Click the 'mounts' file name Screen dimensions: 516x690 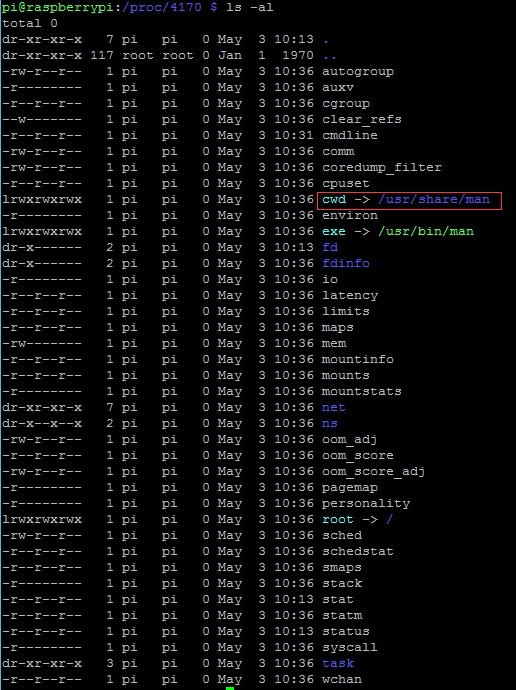point(346,375)
